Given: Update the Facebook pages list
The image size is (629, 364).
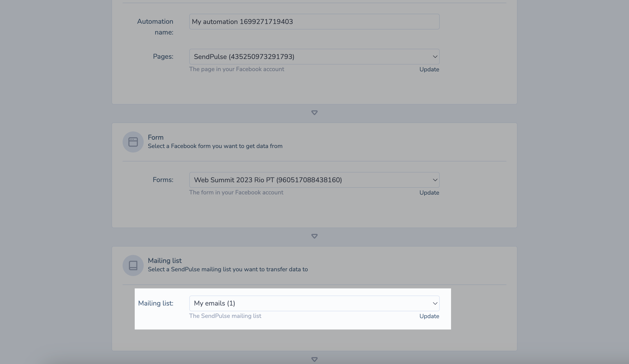Looking at the screenshot, I should (x=429, y=70).
